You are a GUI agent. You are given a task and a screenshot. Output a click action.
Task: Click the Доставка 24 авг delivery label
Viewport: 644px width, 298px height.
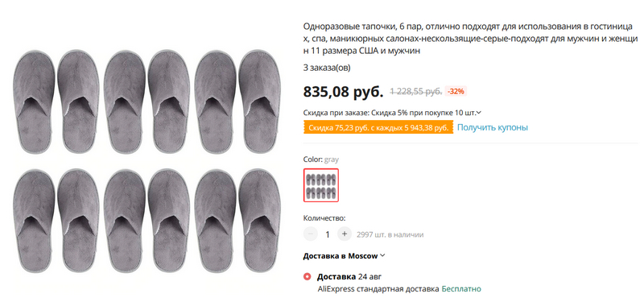349,276
